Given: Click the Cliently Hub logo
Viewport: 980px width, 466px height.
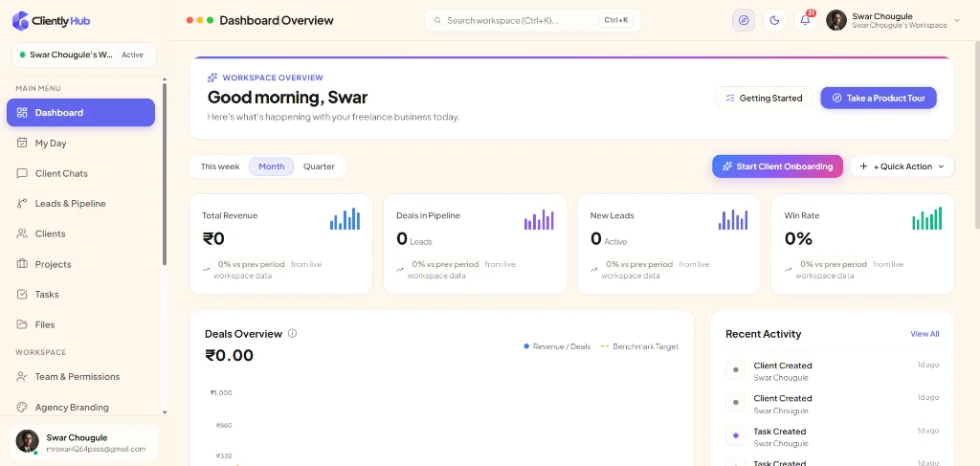Looking at the screenshot, I should point(52,20).
